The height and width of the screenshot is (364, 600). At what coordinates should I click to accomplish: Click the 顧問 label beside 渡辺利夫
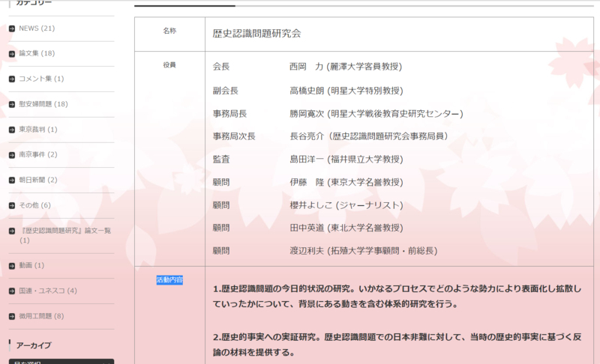pos(221,251)
